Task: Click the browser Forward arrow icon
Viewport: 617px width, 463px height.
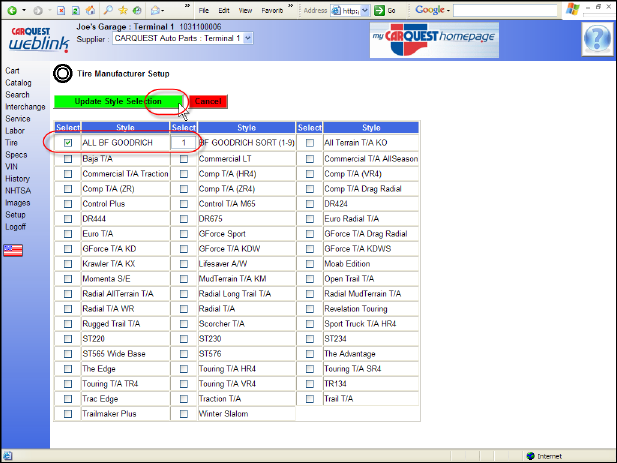Action: click(38, 10)
